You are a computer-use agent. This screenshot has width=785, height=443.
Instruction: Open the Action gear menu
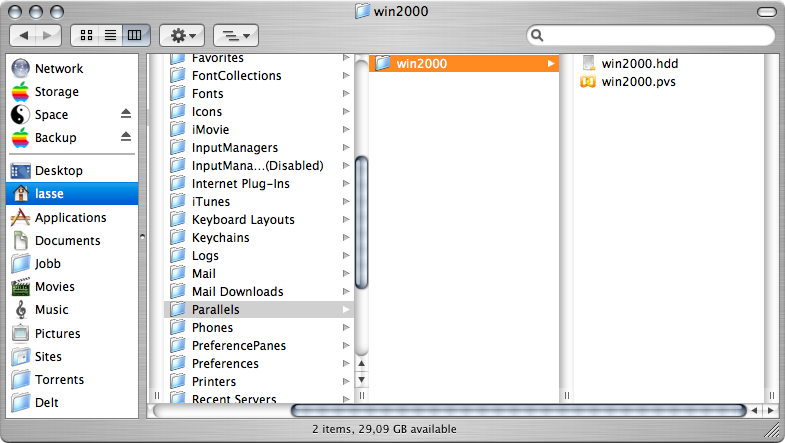click(x=182, y=35)
